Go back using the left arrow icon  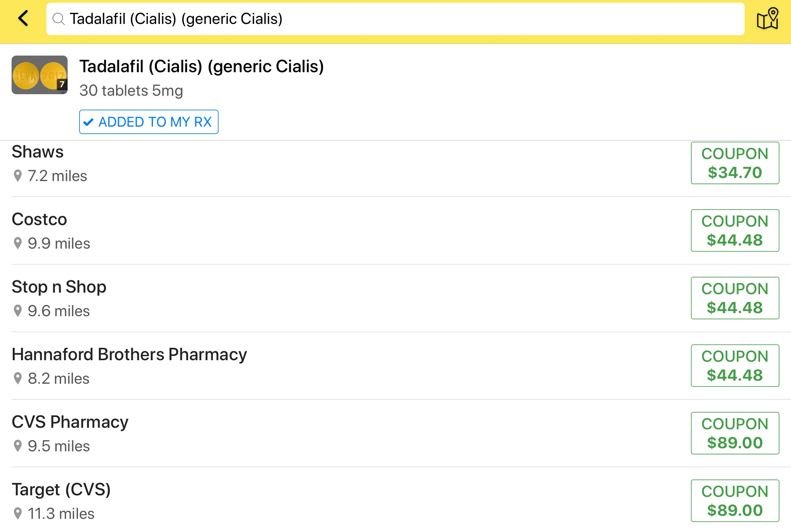23,18
